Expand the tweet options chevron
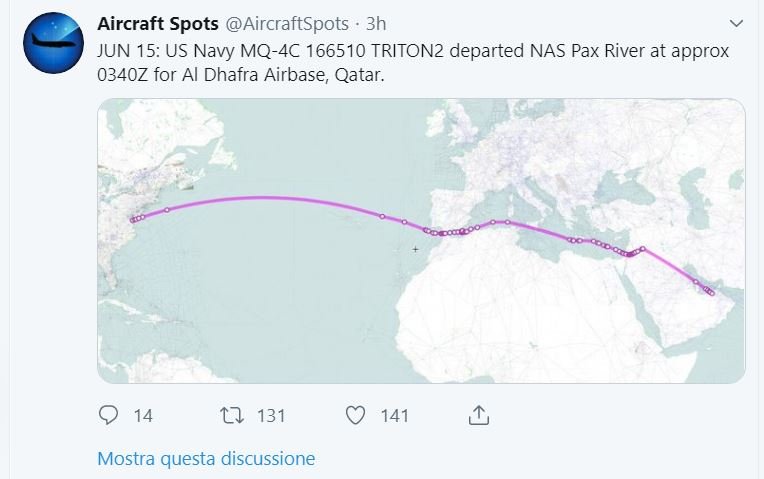Image resolution: width=764 pixels, height=479 pixels. coord(737,22)
